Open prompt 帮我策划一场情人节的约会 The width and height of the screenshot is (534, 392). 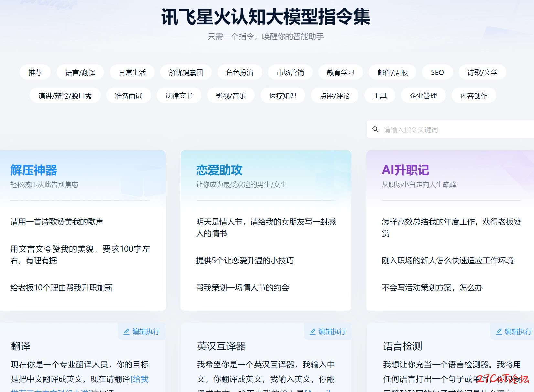coord(242,288)
